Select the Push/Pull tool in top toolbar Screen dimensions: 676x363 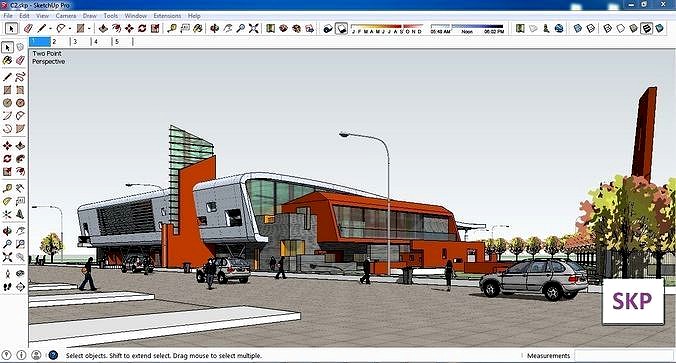point(103,28)
